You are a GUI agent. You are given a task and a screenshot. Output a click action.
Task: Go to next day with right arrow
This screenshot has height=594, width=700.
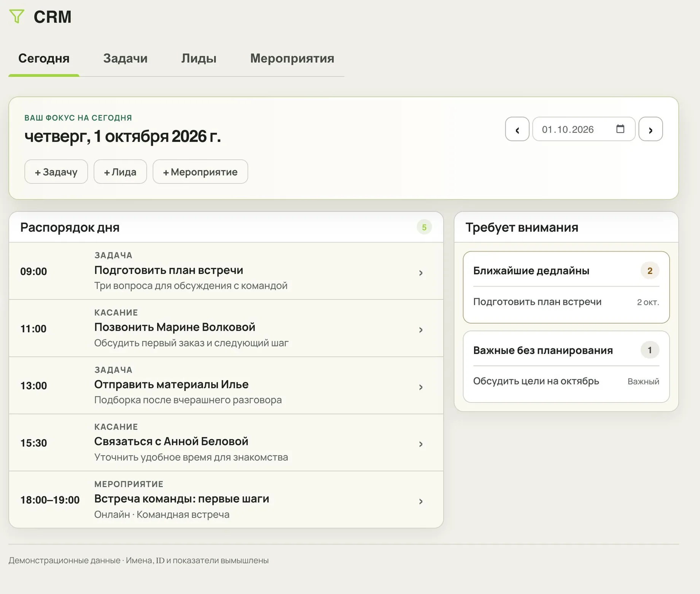(x=651, y=129)
